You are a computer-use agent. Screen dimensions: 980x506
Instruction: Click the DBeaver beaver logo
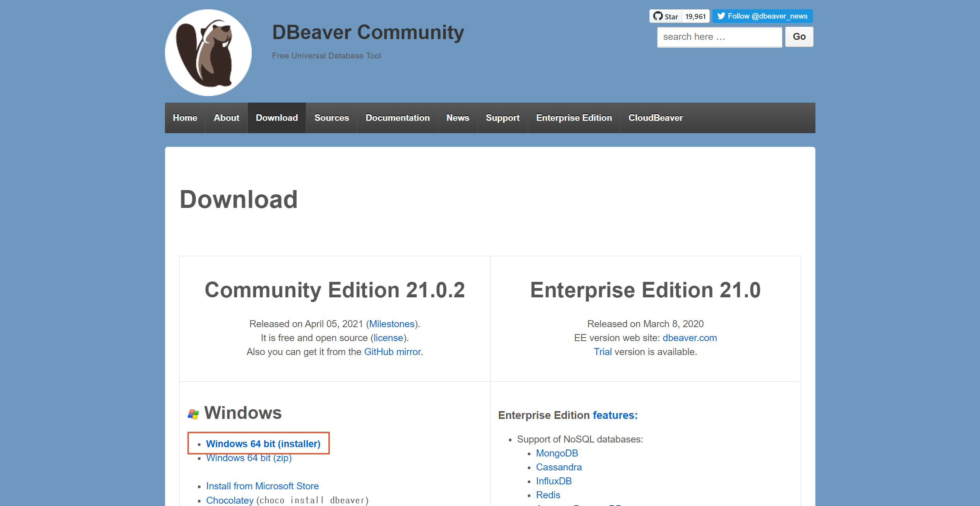tap(208, 53)
